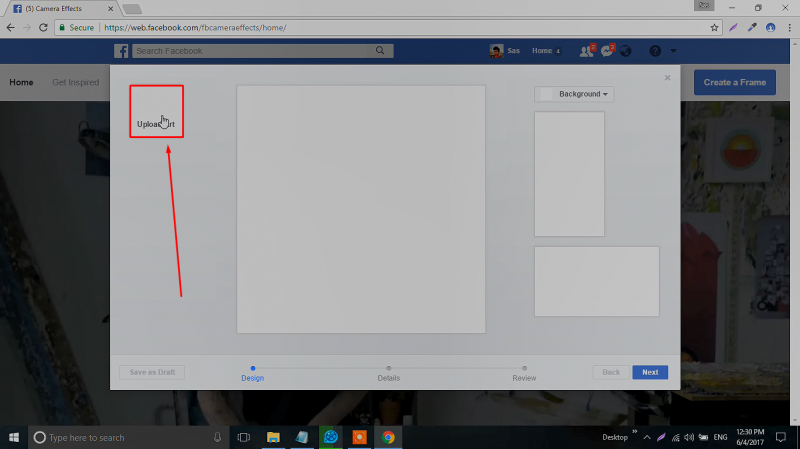Click the taskbar clock showing 12:30 PM
The height and width of the screenshot is (449, 800).
click(750, 437)
